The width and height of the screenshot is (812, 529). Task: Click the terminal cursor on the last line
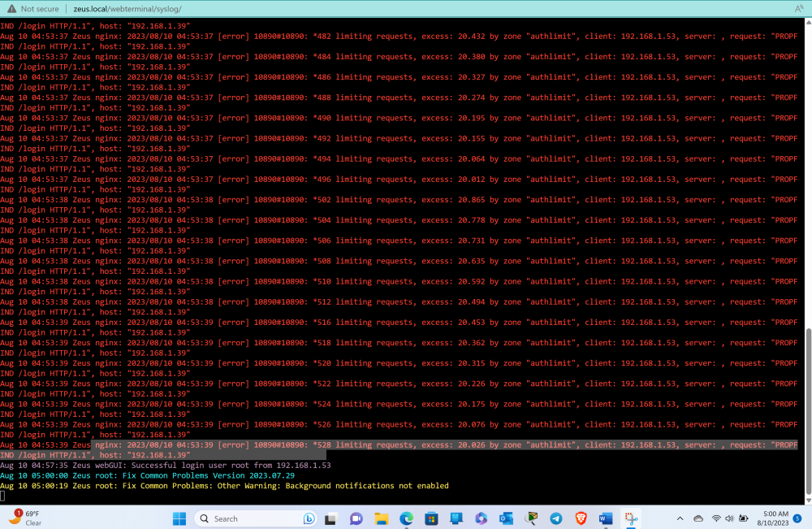coord(2,496)
